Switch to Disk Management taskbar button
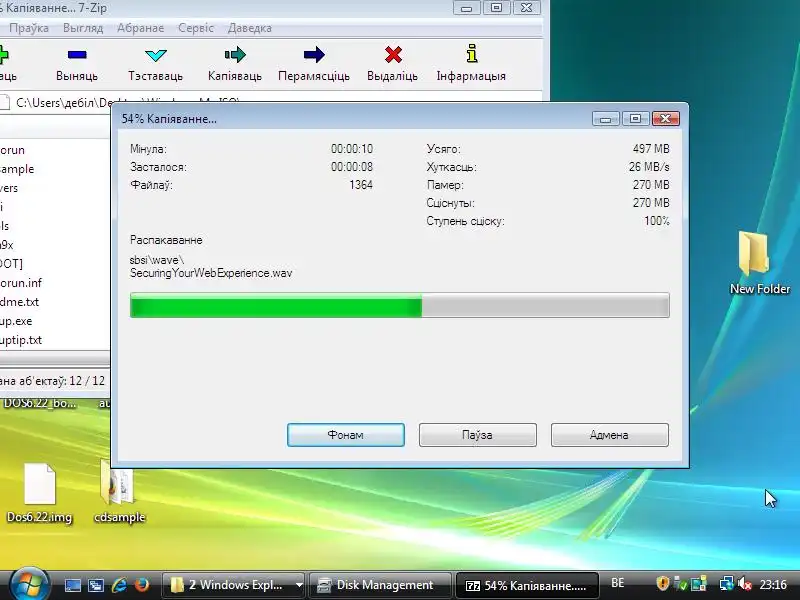This screenshot has height=600, width=800. point(380,585)
